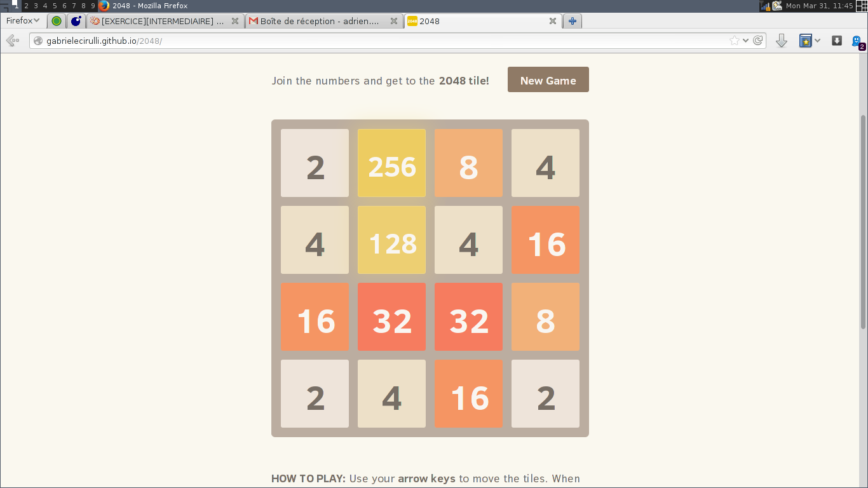Screen dimensions: 868x488
Task: Open Ghostery via its ghost icon
Action: point(857,40)
